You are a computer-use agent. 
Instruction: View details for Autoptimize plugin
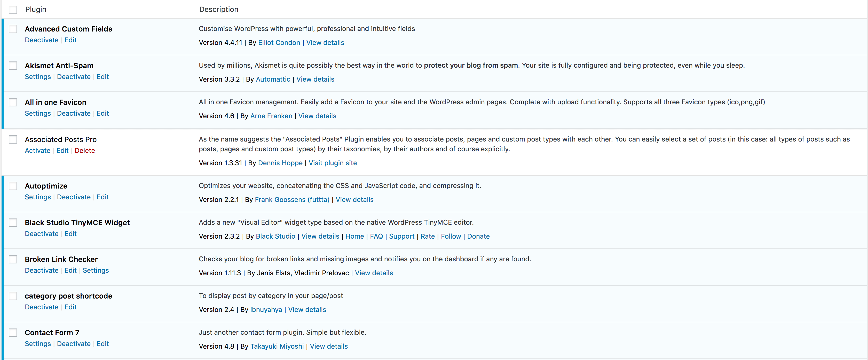(354, 199)
